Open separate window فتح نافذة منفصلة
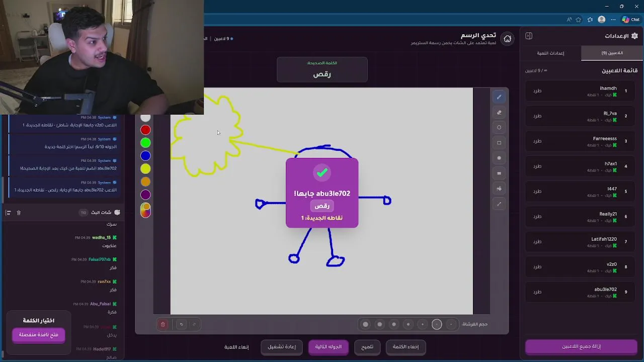Screen dimensions: 644x362 pos(39,335)
